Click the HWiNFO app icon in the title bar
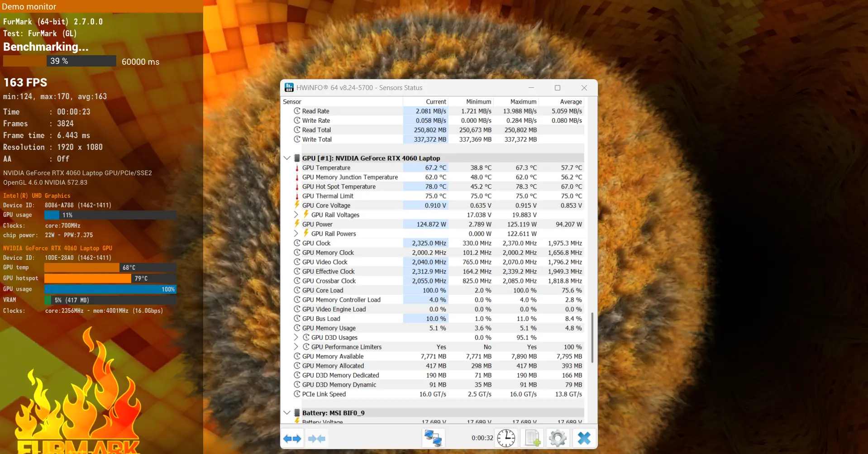 [289, 88]
